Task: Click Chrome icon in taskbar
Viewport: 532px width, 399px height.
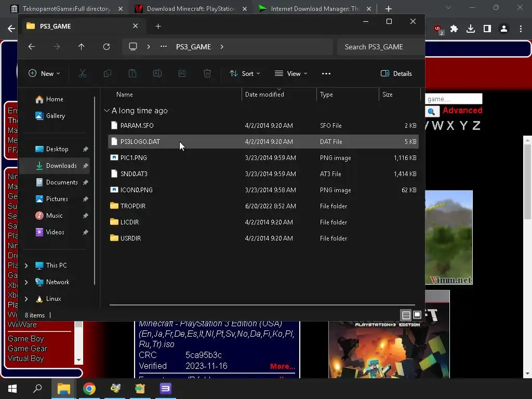Action: (89, 389)
